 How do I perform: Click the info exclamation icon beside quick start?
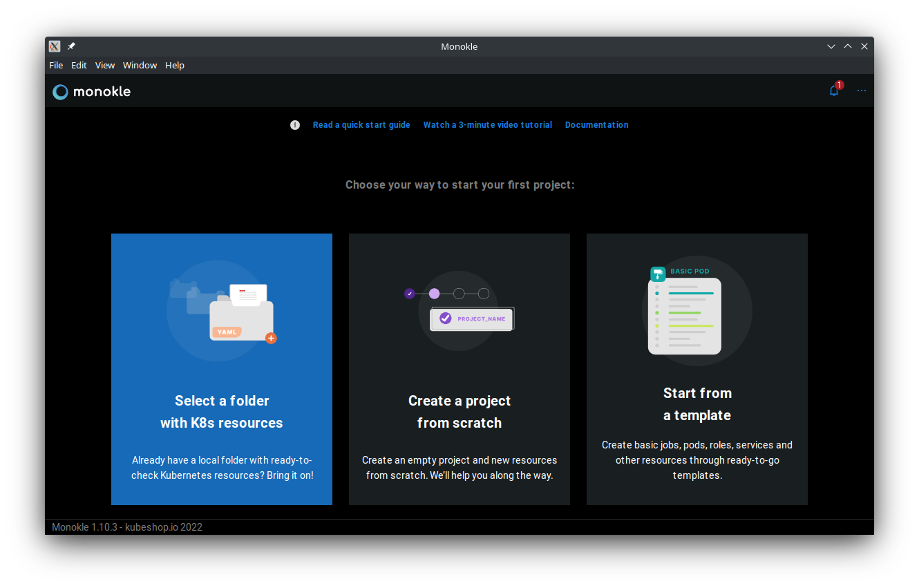(x=295, y=125)
